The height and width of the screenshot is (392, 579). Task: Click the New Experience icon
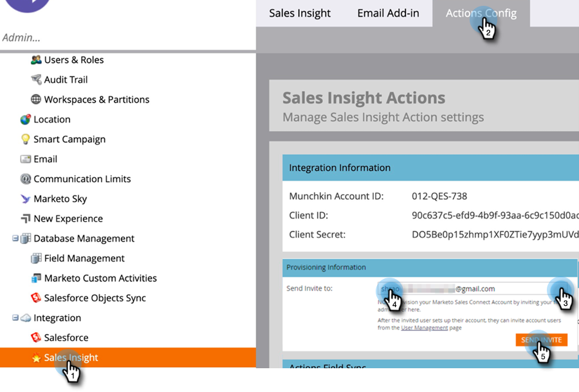point(26,218)
